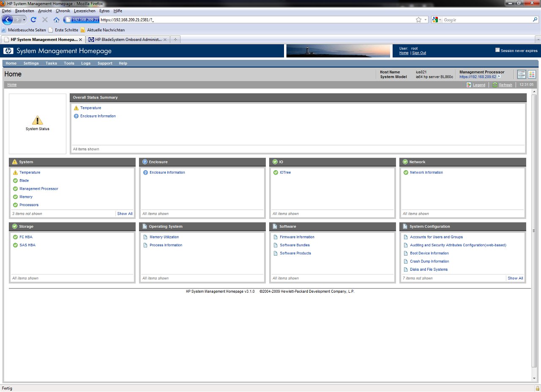Click the document icon beside Memory Utilization
This screenshot has height=392, width=541.
coord(146,237)
